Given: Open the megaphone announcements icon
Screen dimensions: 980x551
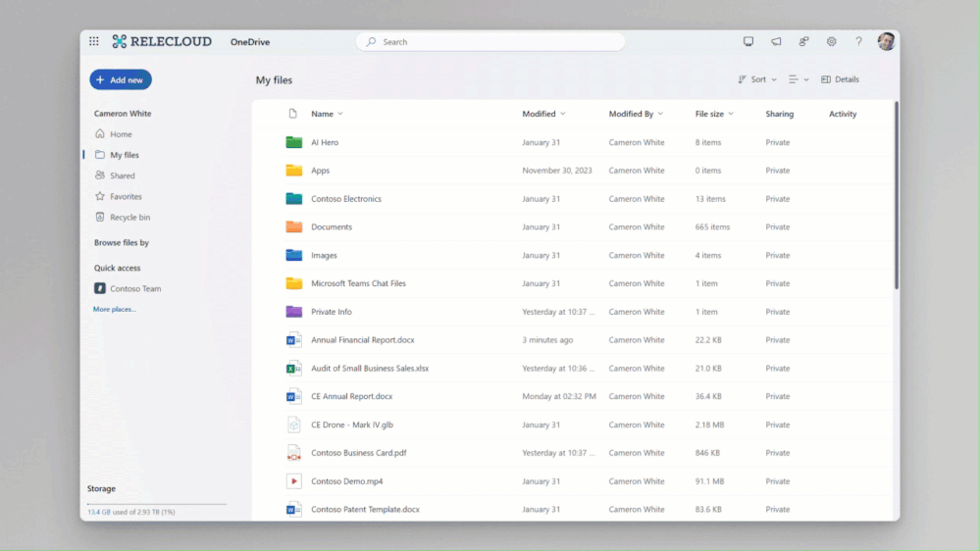Looking at the screenshot, I should [x=776, y=41].
